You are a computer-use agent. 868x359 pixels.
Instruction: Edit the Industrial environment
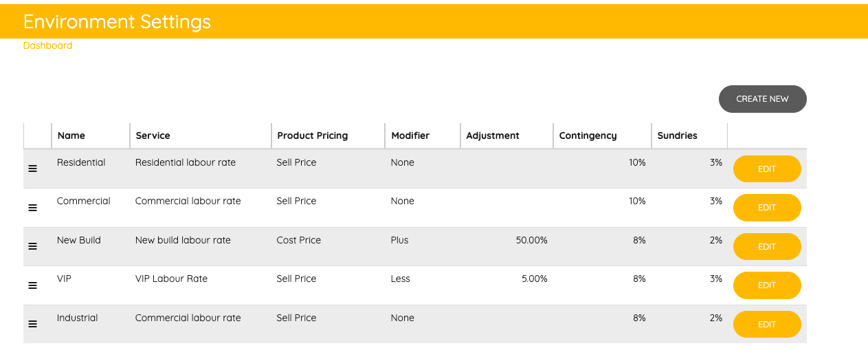766,324
